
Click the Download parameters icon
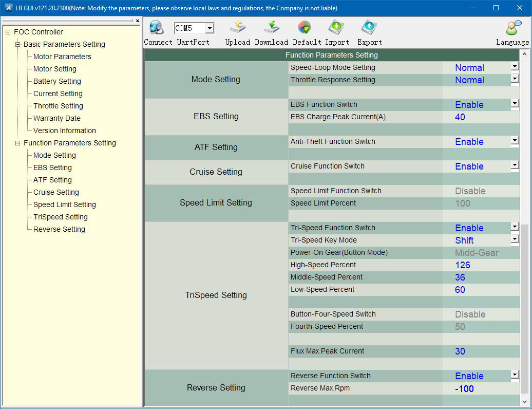271,28
